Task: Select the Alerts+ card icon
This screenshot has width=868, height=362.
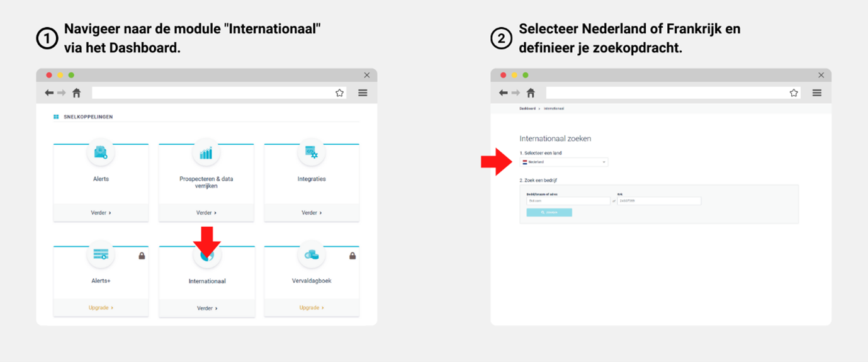Action: coord(101,254)
